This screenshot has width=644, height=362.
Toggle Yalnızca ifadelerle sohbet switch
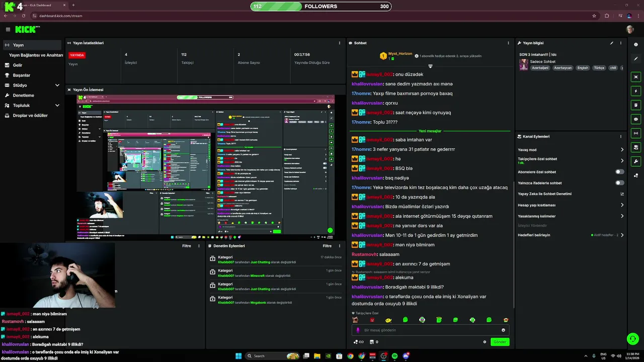[x=620, y=183]
